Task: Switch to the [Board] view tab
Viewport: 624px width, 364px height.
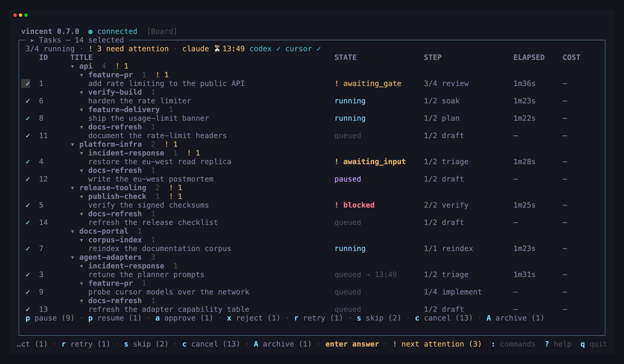Action: [162, 31]
